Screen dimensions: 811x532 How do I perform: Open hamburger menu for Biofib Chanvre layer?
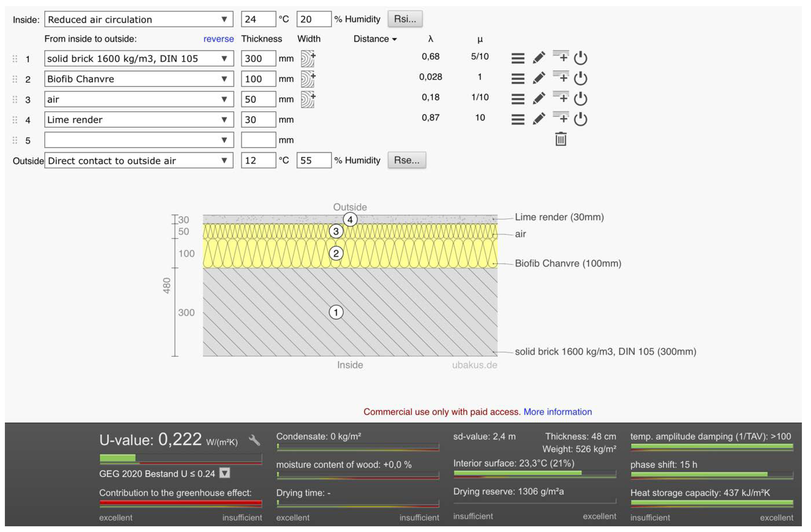tap(518, 79)
